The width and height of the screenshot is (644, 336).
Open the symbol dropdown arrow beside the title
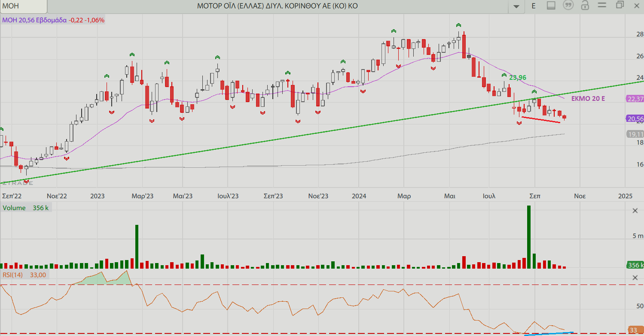[516, 6]
